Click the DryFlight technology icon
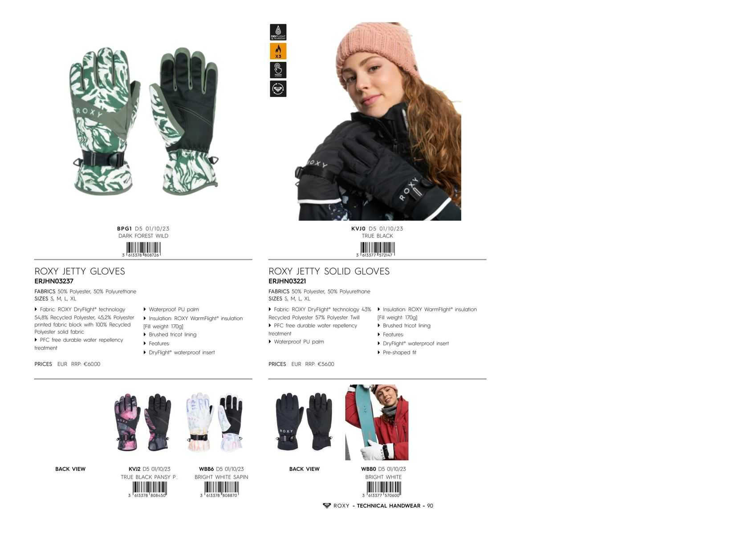 [x=278, y=32]
